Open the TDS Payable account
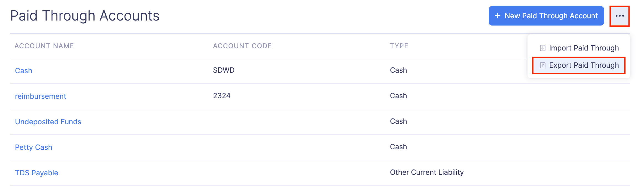Image resolution: width=644 pixels, height=192 pixels. [36, 173]
